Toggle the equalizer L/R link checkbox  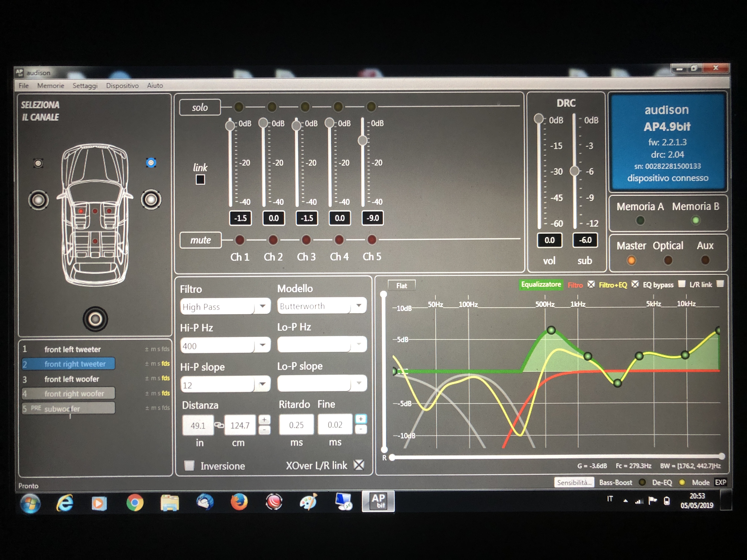click(720, 284)
